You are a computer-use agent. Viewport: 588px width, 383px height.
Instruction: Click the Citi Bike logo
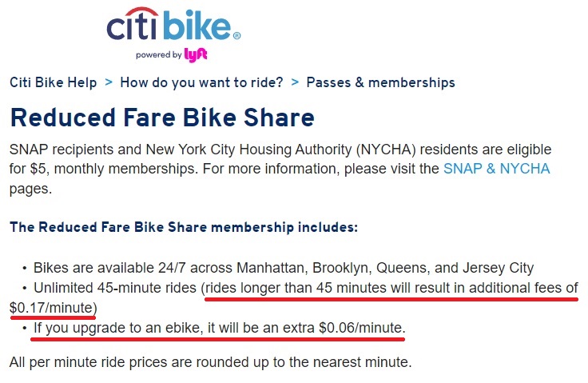point(173,34)
